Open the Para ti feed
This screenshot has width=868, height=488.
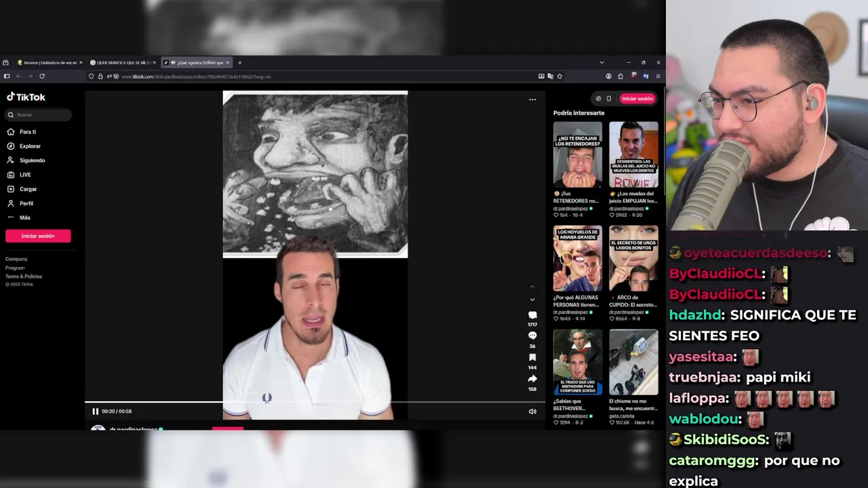click(28, 131)
